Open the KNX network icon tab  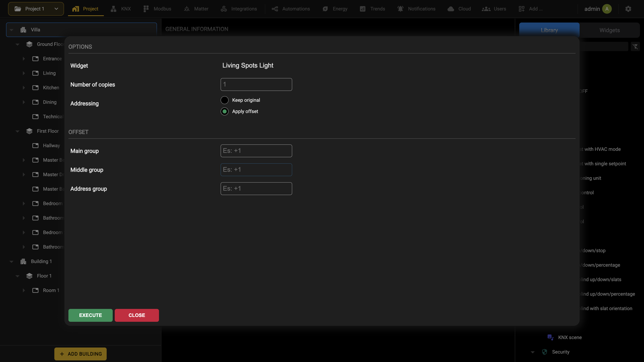tap(114, 9)
